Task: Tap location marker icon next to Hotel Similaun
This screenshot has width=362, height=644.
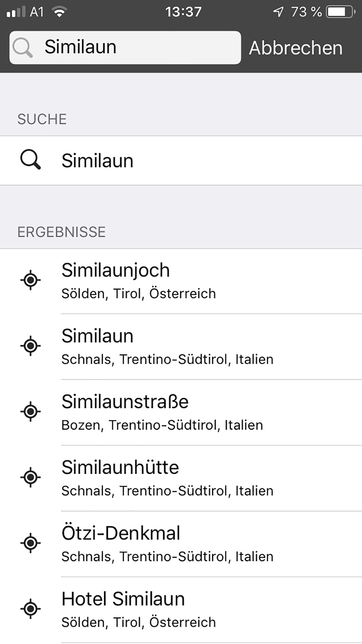Action: pos(30,609)
